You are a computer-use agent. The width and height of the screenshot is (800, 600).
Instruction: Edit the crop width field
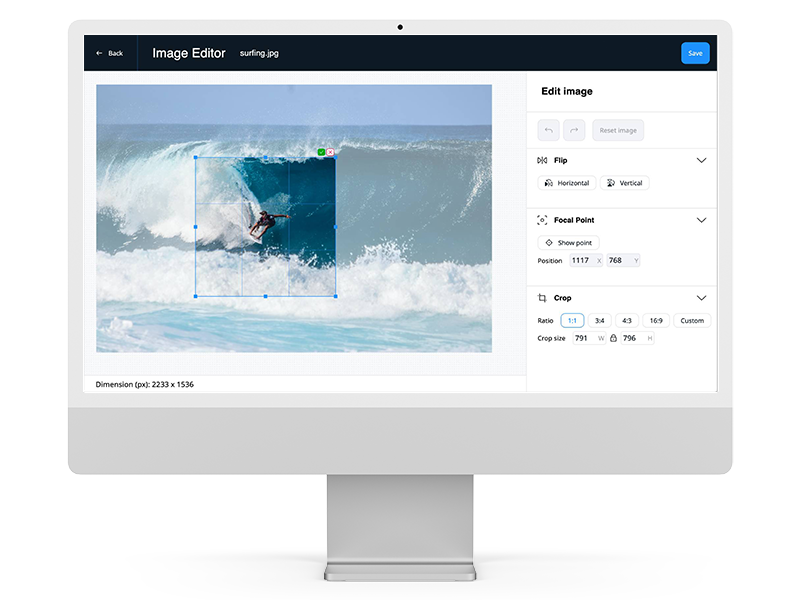[589, 338]
